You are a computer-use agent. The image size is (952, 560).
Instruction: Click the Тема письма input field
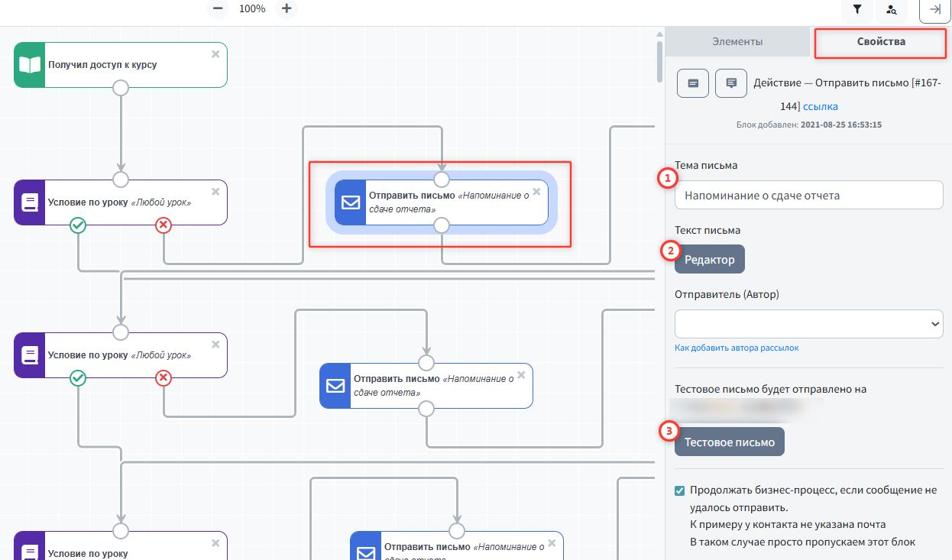pyautogui.click(x=808, y=195)
